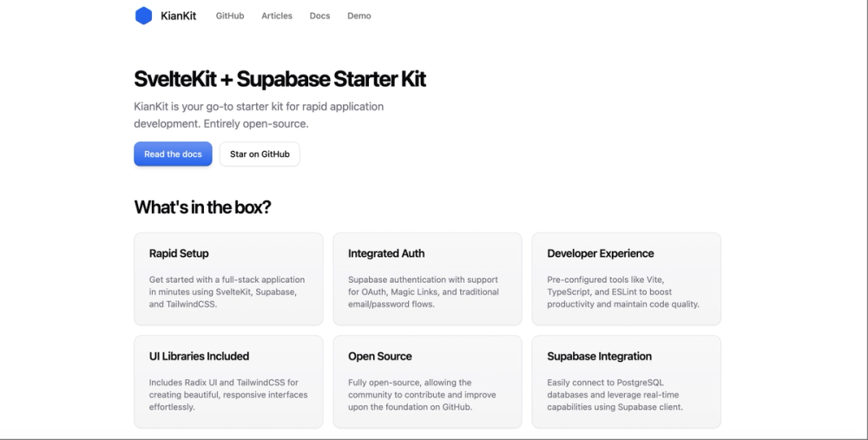Open the Demo nav link
868x440 pixels.
point(359,16)
